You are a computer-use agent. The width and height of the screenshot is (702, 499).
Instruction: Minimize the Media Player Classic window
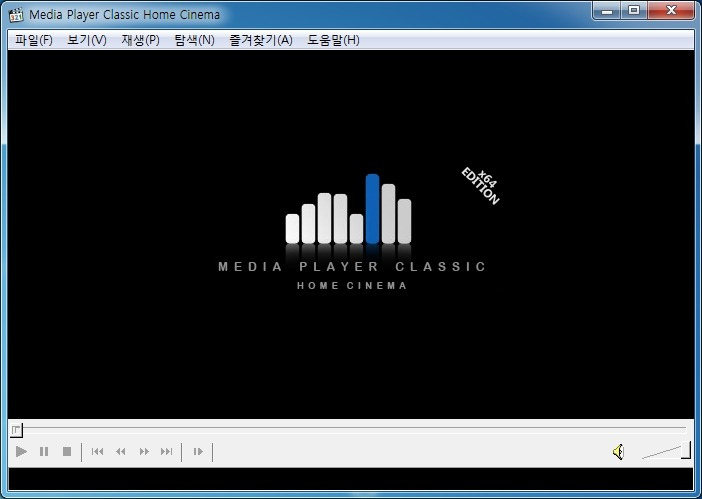pos(607,11)
